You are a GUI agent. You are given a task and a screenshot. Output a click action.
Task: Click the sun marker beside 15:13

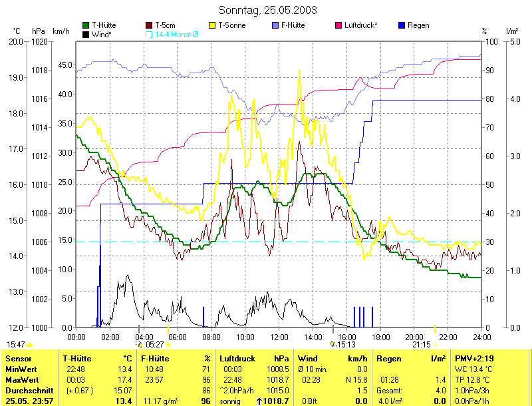click(x=332, y=345)
